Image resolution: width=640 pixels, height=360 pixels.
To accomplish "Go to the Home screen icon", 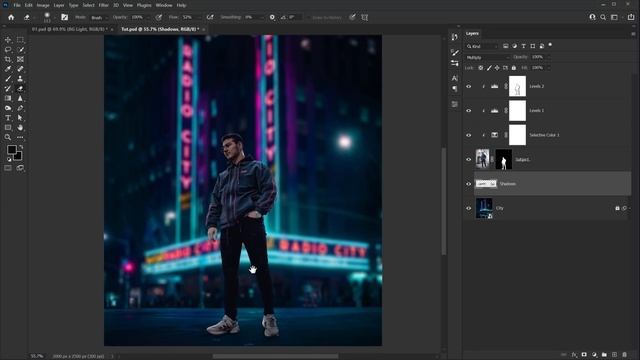I will [11, 18].
